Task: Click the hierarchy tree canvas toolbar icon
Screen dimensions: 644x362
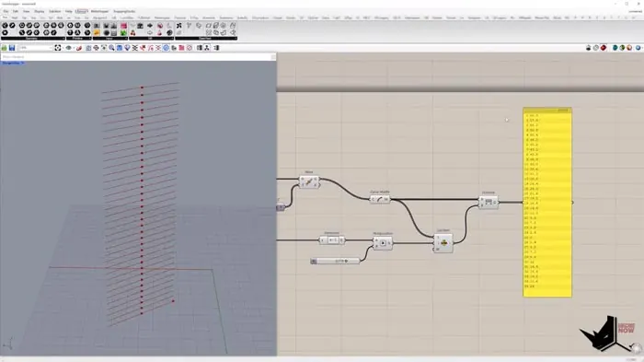Action: click(x=207, y=48)
